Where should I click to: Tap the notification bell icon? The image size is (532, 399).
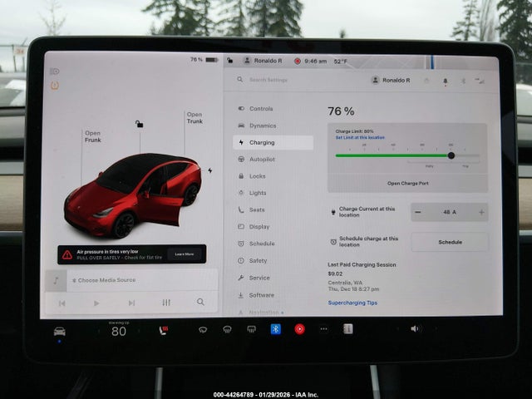click(446, 81)
